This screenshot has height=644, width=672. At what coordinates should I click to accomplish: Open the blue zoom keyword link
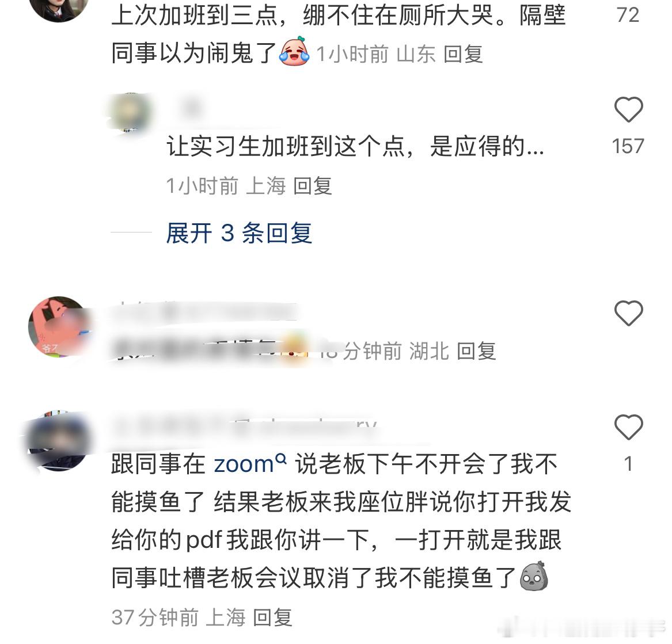[244, 464]
